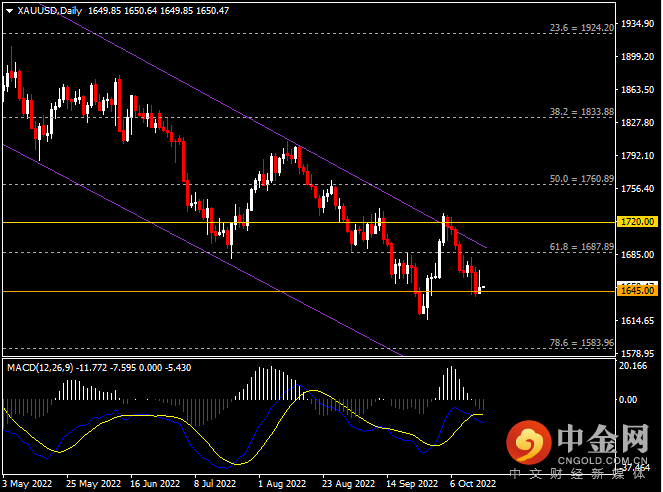Click the 1720.00 horizontal line price tag
This screenshot has height=492, width=663.
click(x=637, y=221)
